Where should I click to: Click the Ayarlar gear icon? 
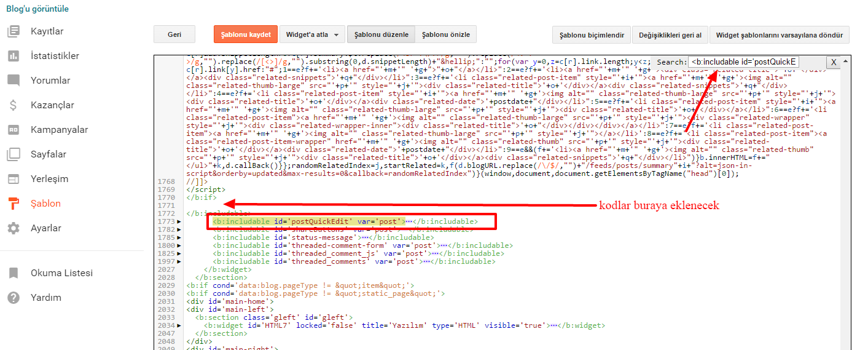click(x=14, y=228)
